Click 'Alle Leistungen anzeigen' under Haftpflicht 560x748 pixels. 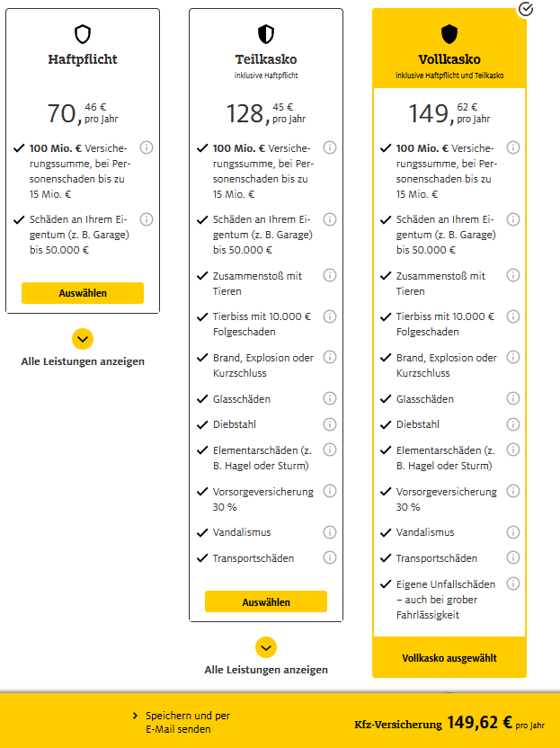(83, 361)
